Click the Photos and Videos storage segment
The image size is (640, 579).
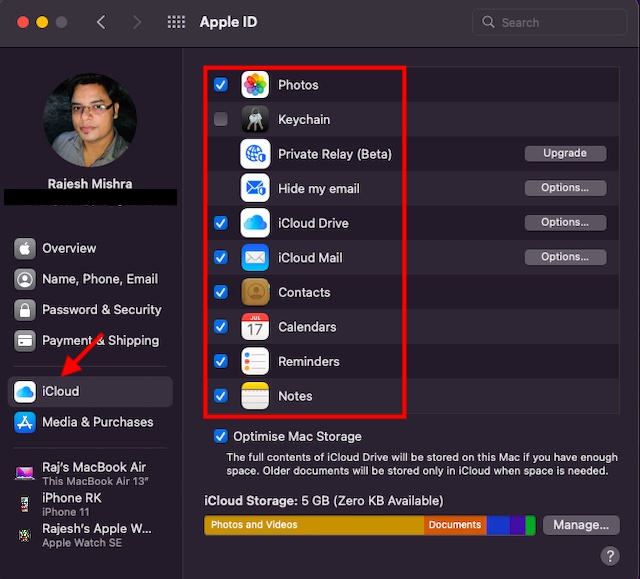314,525
